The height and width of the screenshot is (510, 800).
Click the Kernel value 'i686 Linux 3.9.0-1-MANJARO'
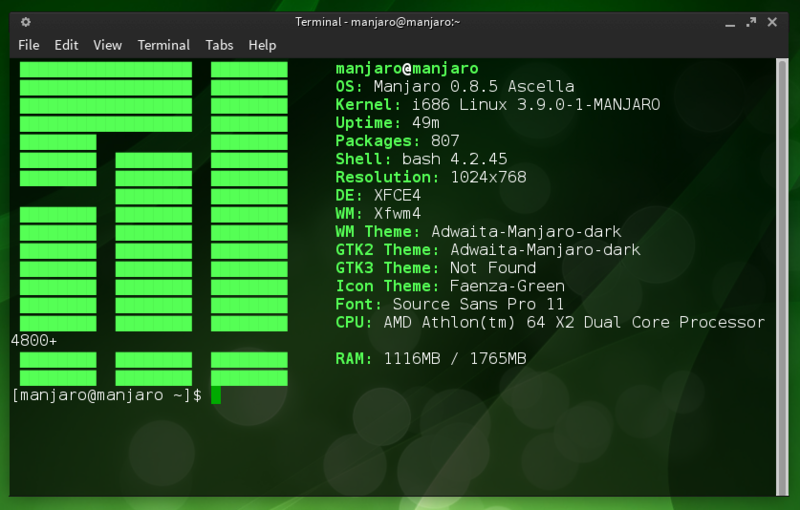tap(536, 105)
